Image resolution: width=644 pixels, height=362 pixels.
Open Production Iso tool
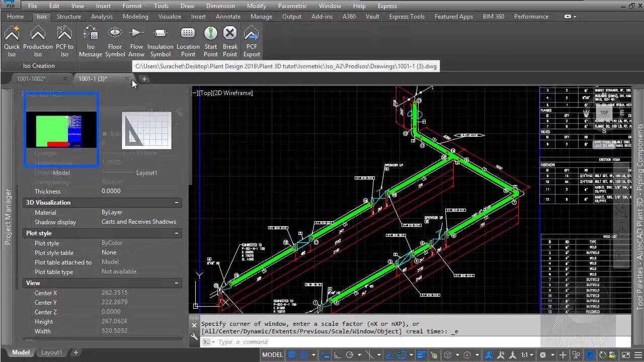pos(38,42)
